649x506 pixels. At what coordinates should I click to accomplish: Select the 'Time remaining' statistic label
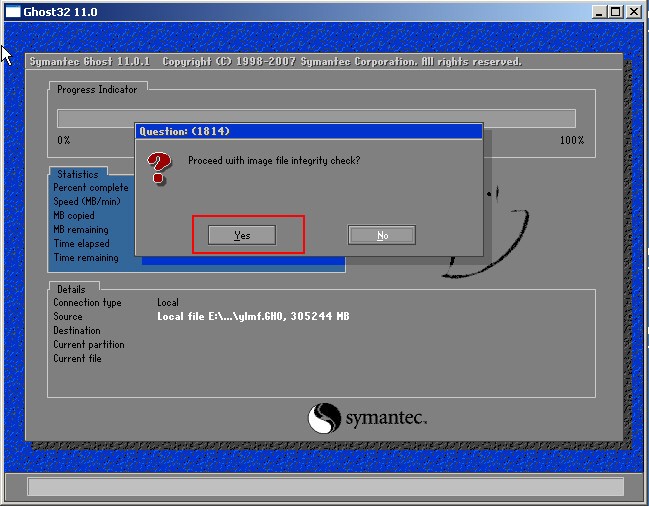pos(86,258)
